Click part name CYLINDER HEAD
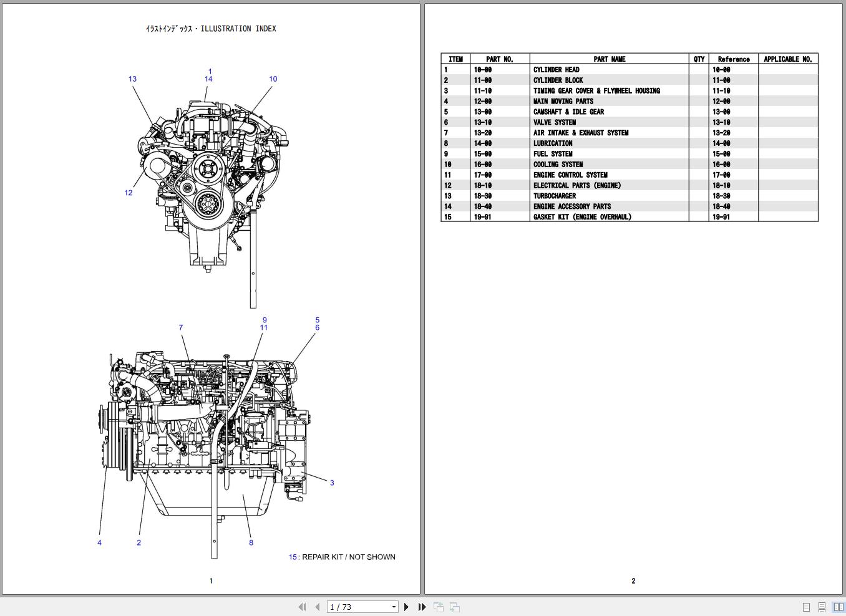This screenshot has height=616, width=846. point(556,70)
